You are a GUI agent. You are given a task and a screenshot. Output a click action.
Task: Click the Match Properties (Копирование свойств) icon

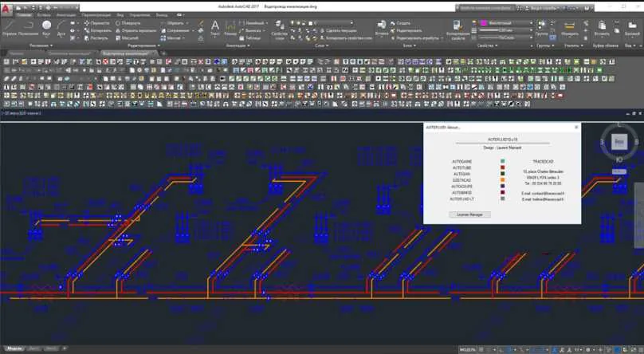[x=458, y=29]
